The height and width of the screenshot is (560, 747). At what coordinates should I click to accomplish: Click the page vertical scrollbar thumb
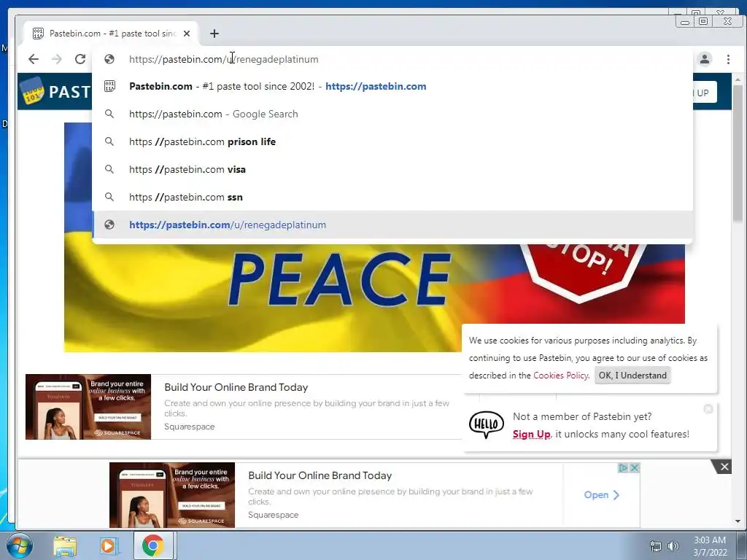coord(738,152)
